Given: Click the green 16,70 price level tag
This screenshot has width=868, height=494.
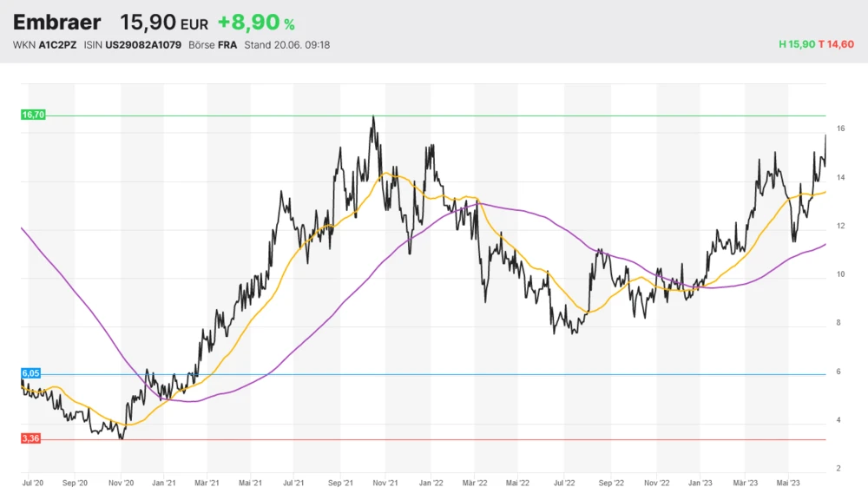Looking at the screenshot, I should pyautogui.click(x=32, y=115).
